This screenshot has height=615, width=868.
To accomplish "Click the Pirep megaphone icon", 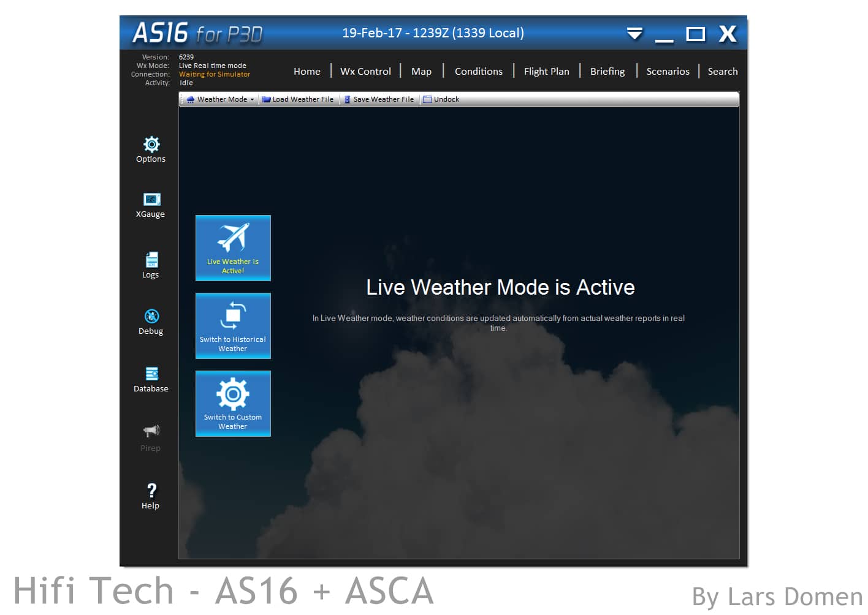I will tap(151, 431).
